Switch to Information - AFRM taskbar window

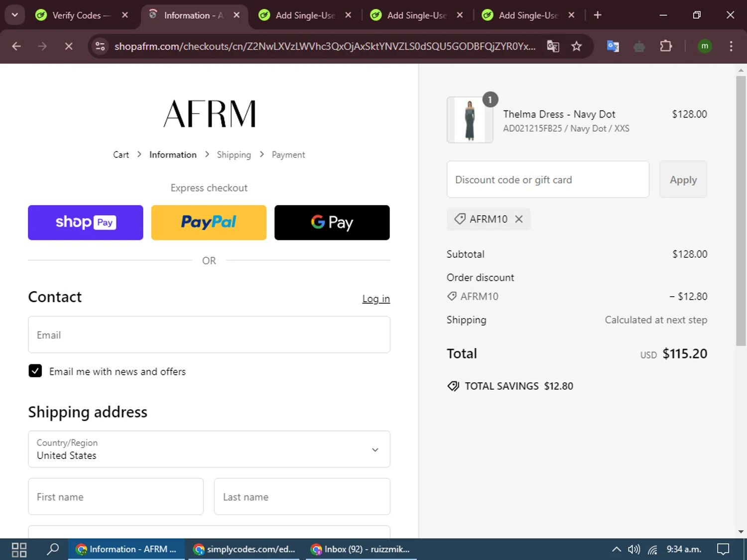[126, 550]
